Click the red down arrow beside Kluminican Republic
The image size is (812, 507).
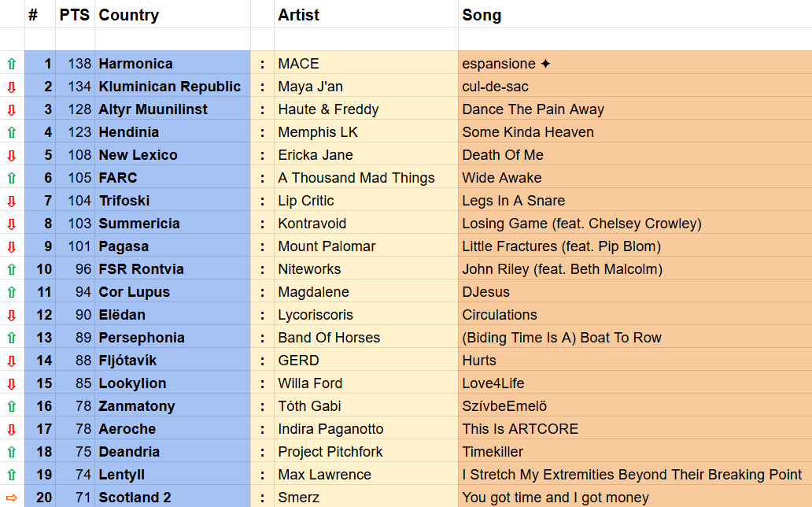click(x=11, y=87)
